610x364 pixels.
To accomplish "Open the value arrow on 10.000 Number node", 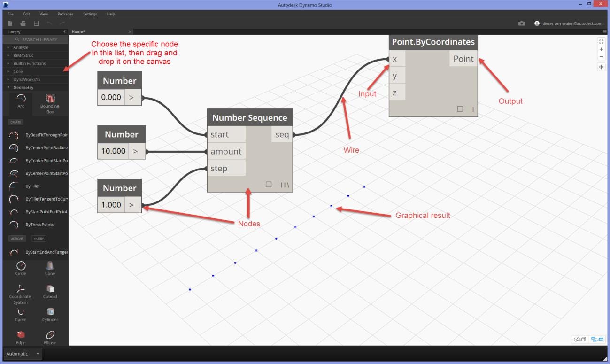I will coord(137,151).
